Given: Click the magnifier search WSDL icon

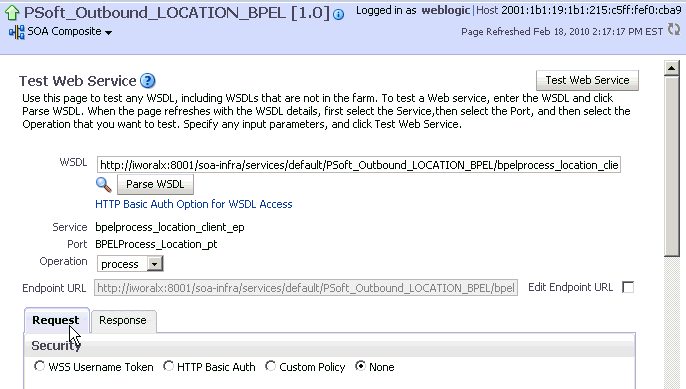Looking at the screenshot, I should [x=104, y=185].
